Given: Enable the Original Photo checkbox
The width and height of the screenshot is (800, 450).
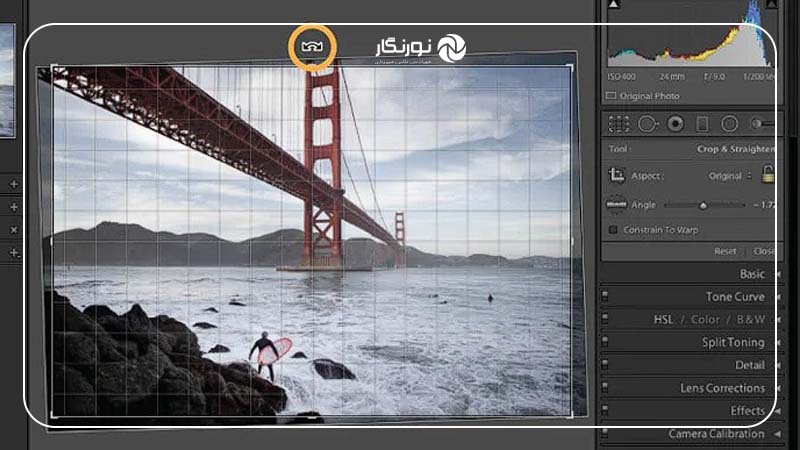Looking at the screenshot, I should pyautogui.click(x=611, y=95).
